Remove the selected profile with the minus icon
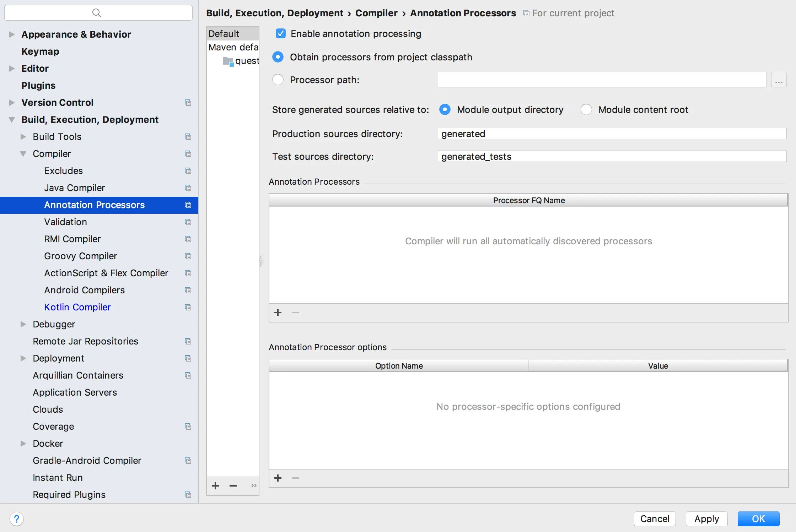 (233, 485)
